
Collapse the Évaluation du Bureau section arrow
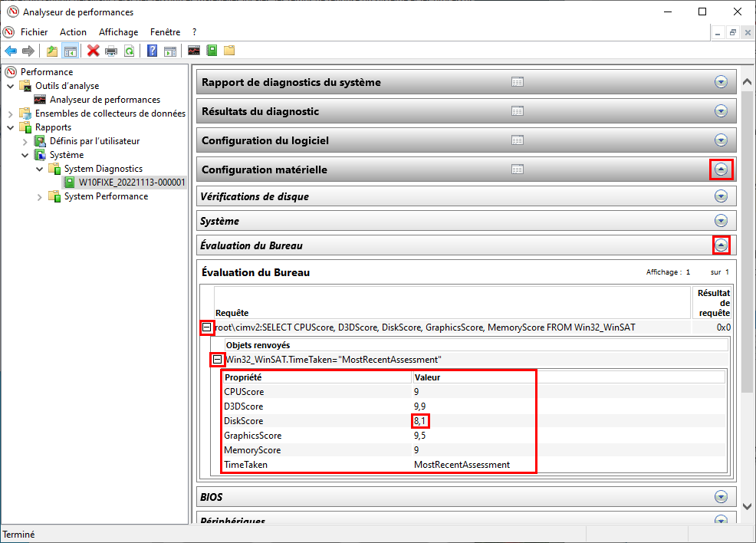[721, 245]
